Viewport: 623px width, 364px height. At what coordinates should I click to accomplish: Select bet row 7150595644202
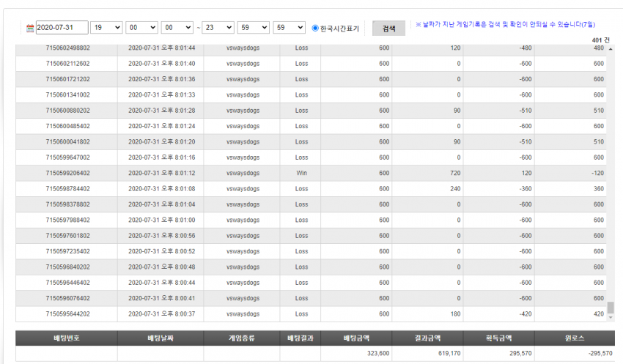pyautogui.click(x=311, y=314)
